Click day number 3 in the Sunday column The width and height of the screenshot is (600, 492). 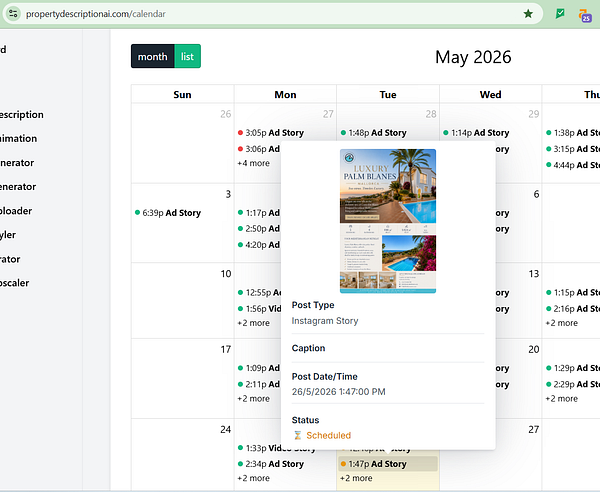pos(228,194)
